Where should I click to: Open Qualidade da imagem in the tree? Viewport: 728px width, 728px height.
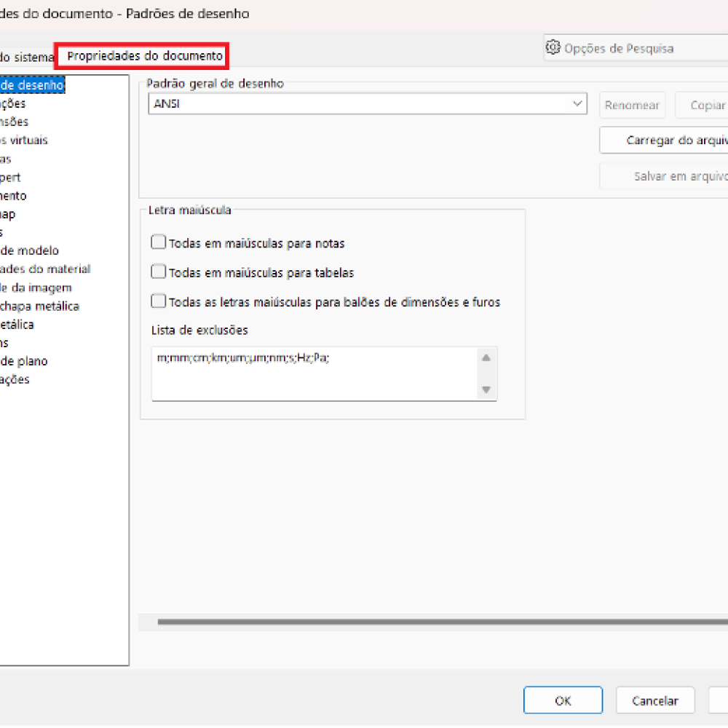coord(36,288)
